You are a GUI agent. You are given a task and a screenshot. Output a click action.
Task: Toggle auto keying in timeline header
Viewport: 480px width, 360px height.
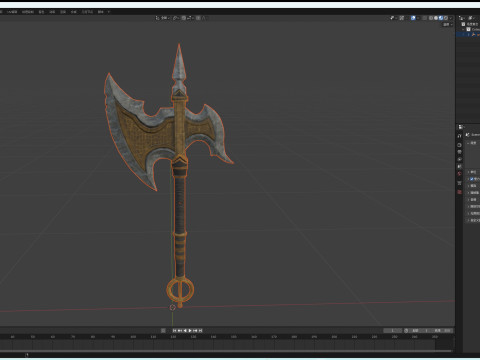pyautogui.click(x=163, y=331)
